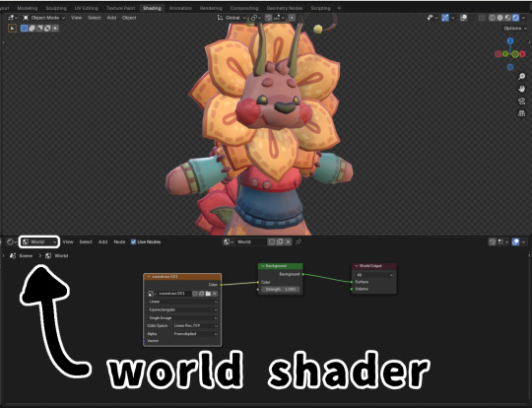Toggle proportional editing icon
This screenshot has height=408, width=532.
coord(292,18)
